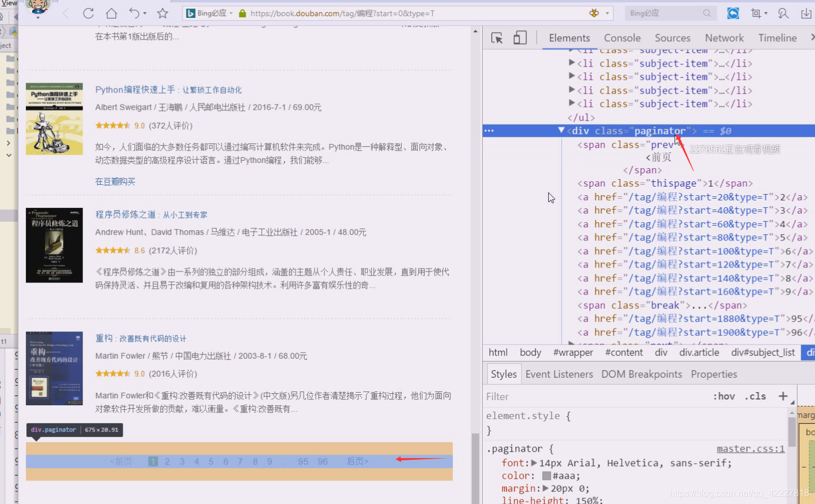Image resolution: width=815 pixels, height=504 pixels.
Task: Collapse the div class paginator node
Action: [561, 130]
